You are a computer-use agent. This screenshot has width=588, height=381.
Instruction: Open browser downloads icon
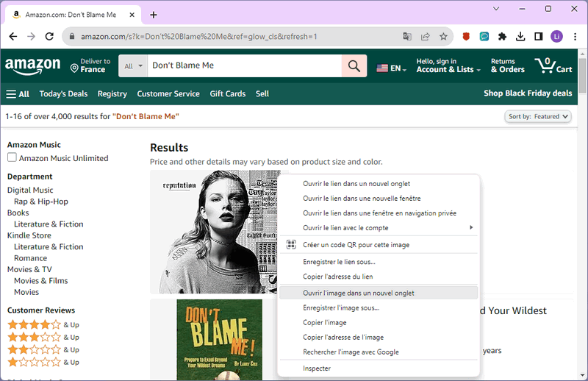pyautogui.click(x=520, y=37)
